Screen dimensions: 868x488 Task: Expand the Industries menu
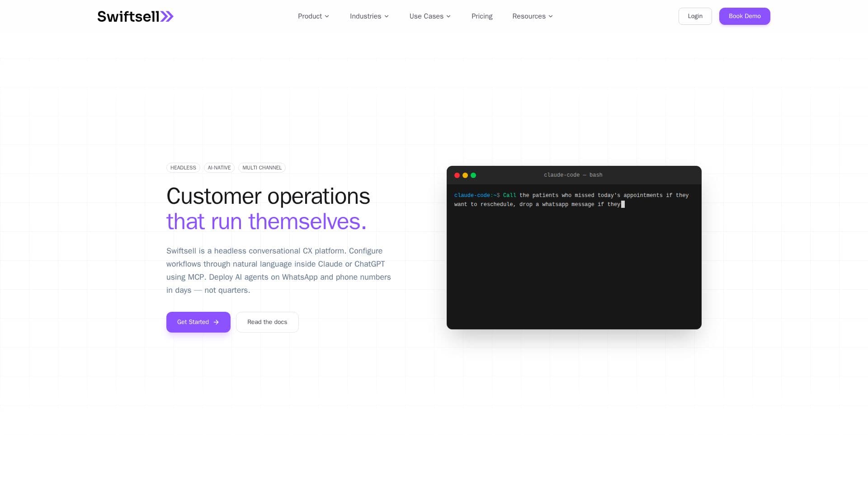pos(369,16)
